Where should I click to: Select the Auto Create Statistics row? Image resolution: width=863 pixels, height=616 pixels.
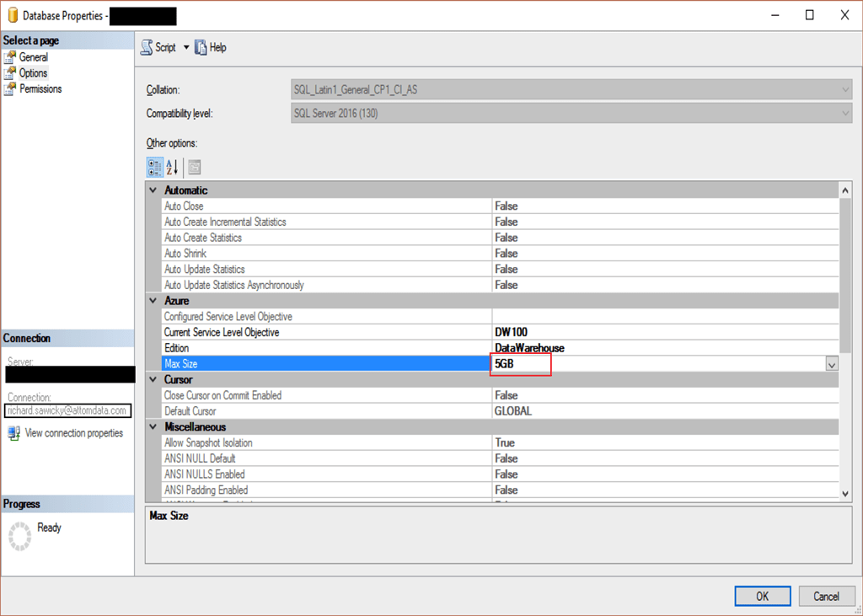[x=500, y=238]
